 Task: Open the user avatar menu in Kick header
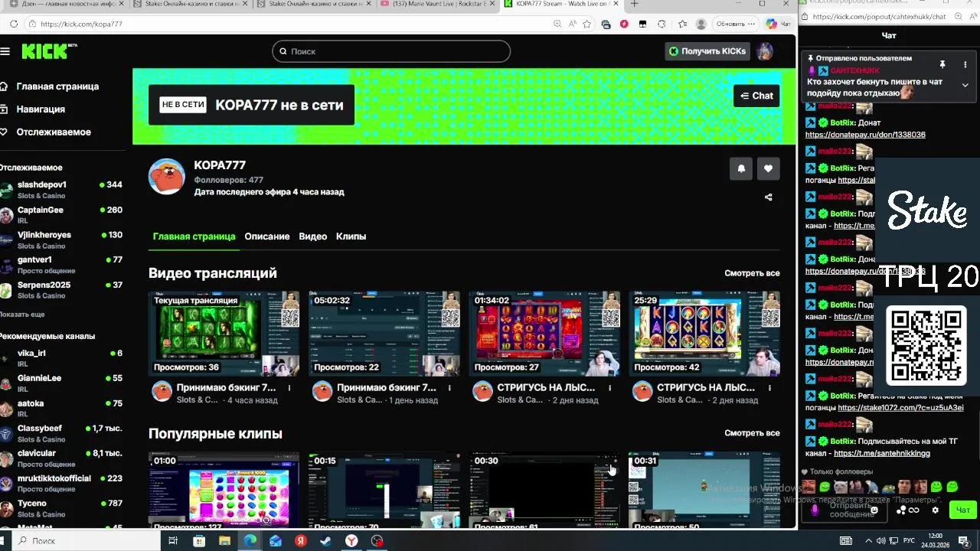point(764,51)
